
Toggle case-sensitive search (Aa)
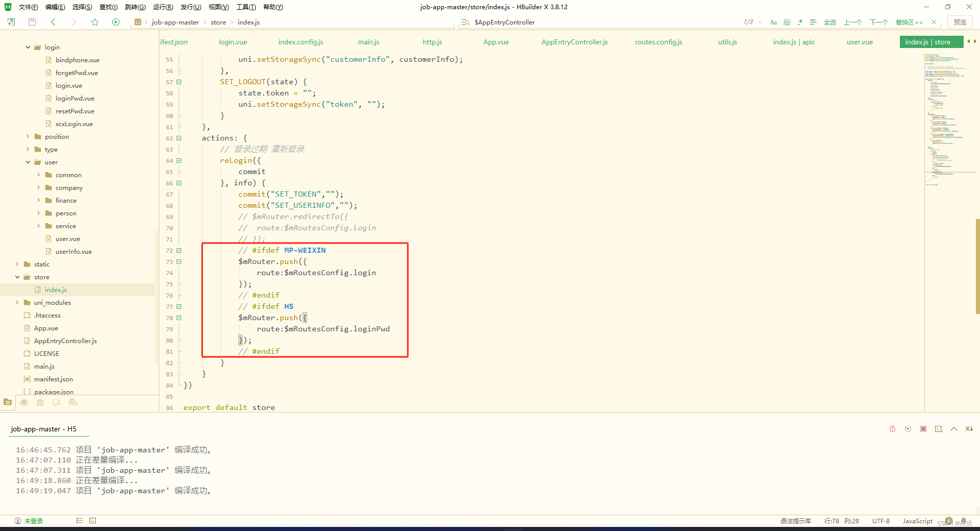tap(773, 22)
